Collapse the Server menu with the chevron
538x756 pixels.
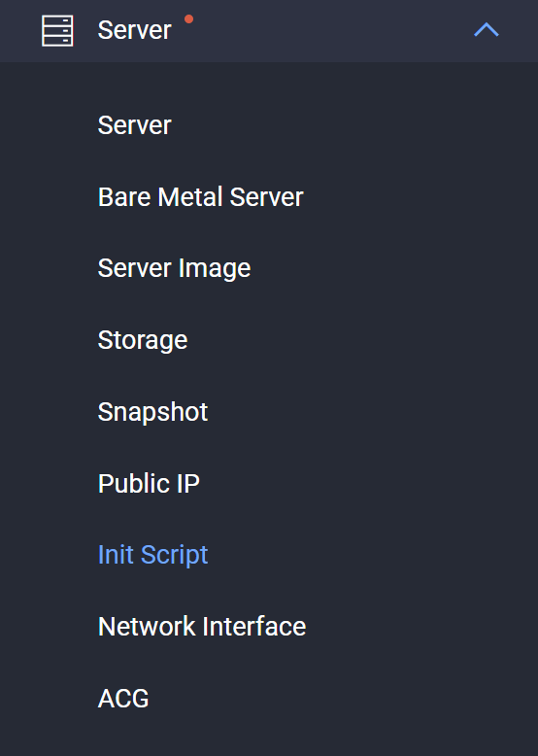(487, 30)
